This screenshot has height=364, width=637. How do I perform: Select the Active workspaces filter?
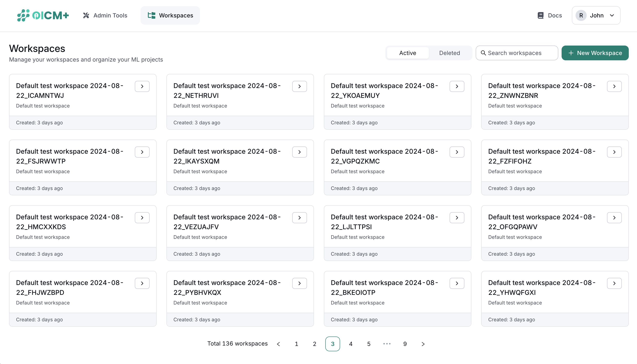pyautogui.click(x=407, y=53)
